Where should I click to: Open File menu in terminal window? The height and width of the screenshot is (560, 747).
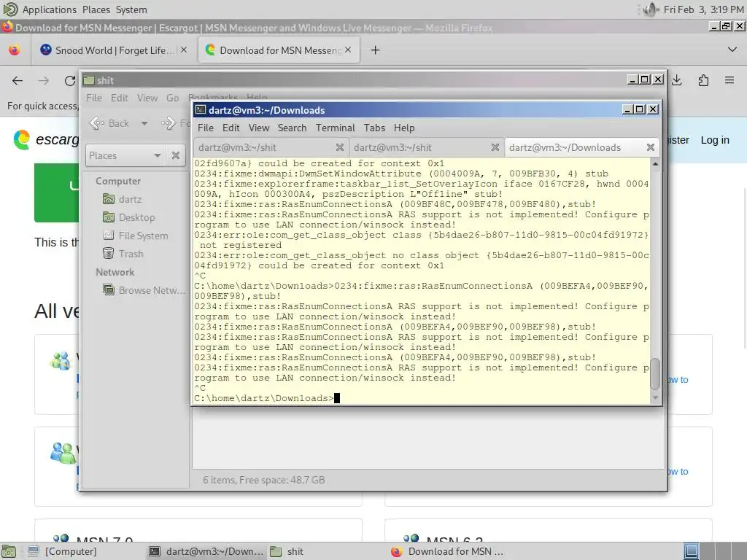click(206, 128)
